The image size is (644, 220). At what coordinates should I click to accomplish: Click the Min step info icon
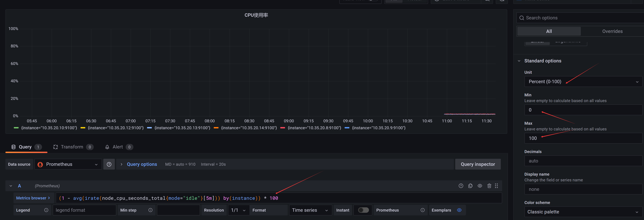pyautogui.click(x=150, y=210)
